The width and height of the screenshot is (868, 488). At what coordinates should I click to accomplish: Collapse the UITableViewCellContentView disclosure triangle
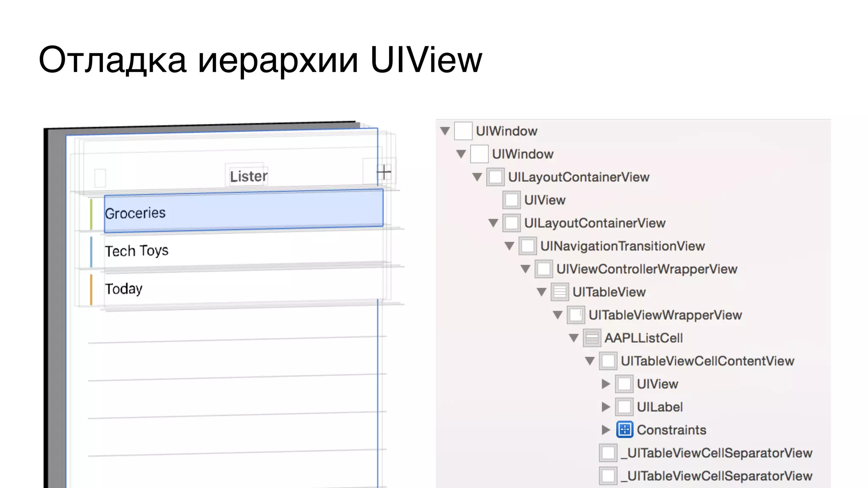coord(590,361)
